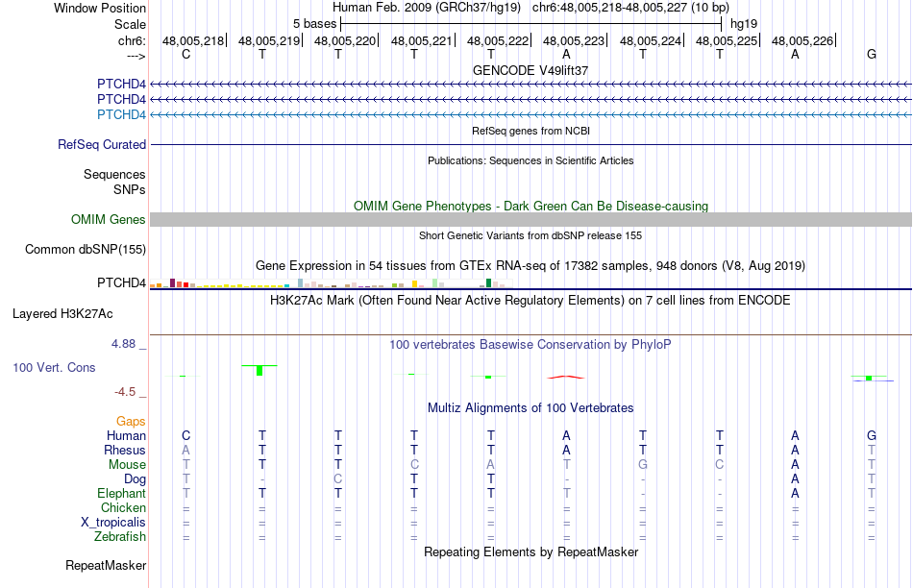Click the Window Position label

tap(100, 8)
